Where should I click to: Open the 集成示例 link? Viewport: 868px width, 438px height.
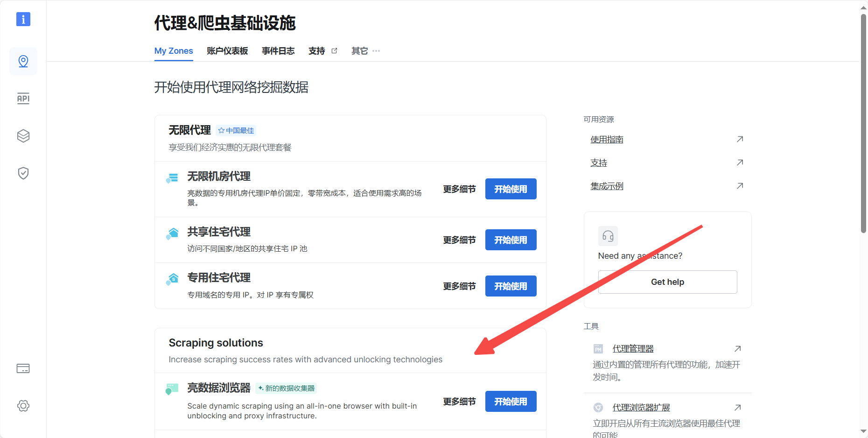pyautogui.click(x=607, y=186)
